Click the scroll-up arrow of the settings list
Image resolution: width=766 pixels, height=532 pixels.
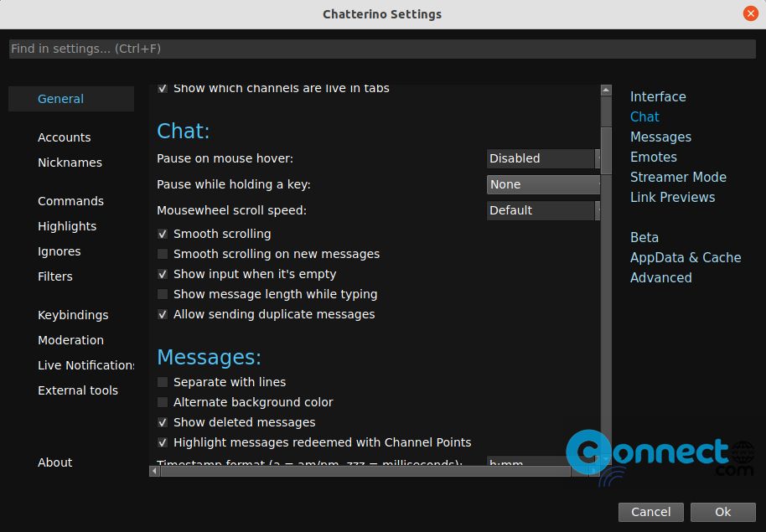pos(606,90)
